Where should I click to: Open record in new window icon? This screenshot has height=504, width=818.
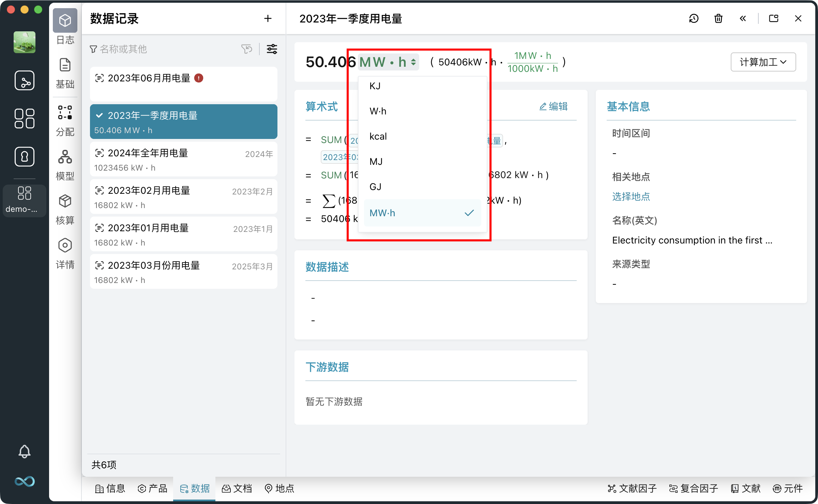(x=773, y=18)
